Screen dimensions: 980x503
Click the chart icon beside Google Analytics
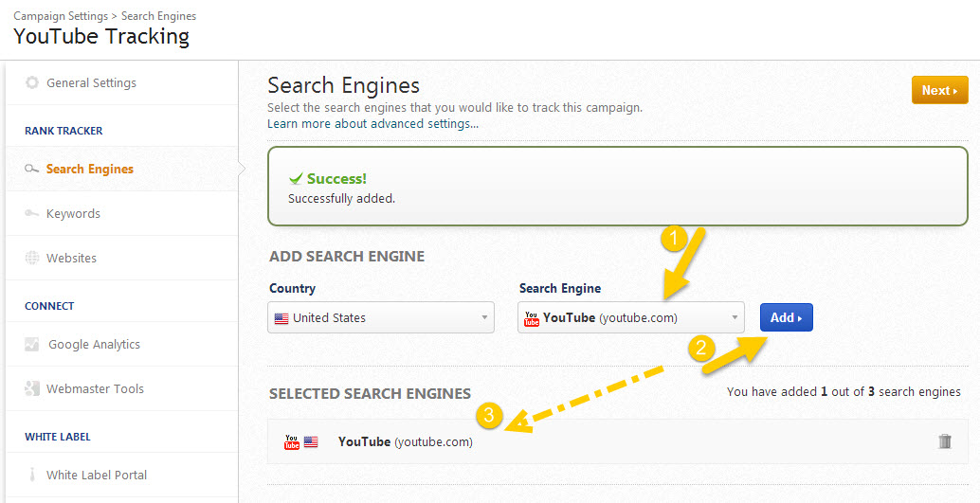coord(32,344)
